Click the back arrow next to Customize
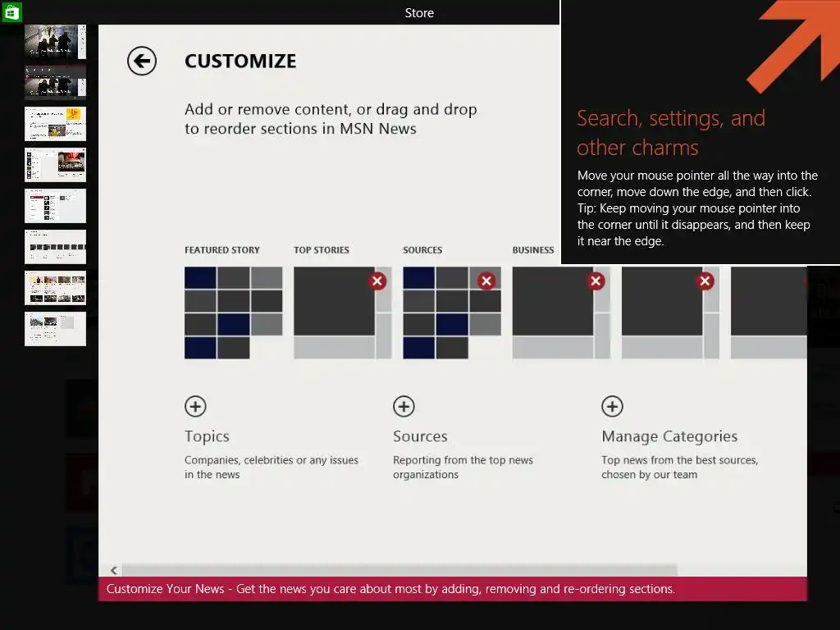This screenshot has width=840, height=630. (142, 61)
